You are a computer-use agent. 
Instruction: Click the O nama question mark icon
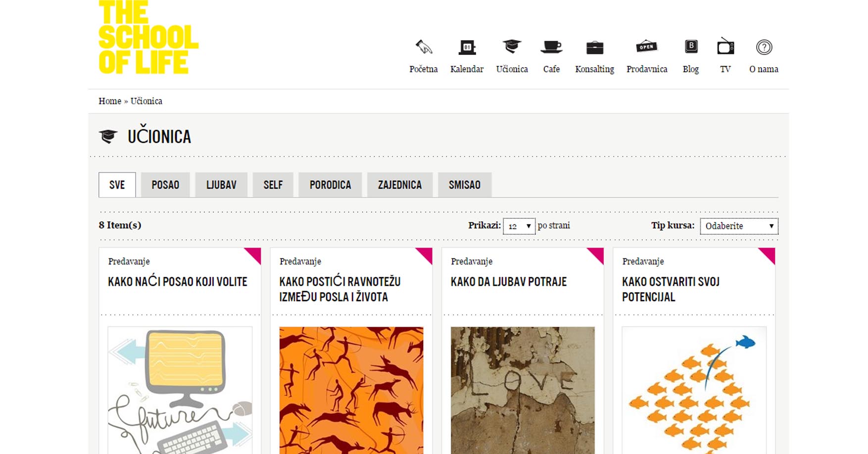[x=764, y=47]
